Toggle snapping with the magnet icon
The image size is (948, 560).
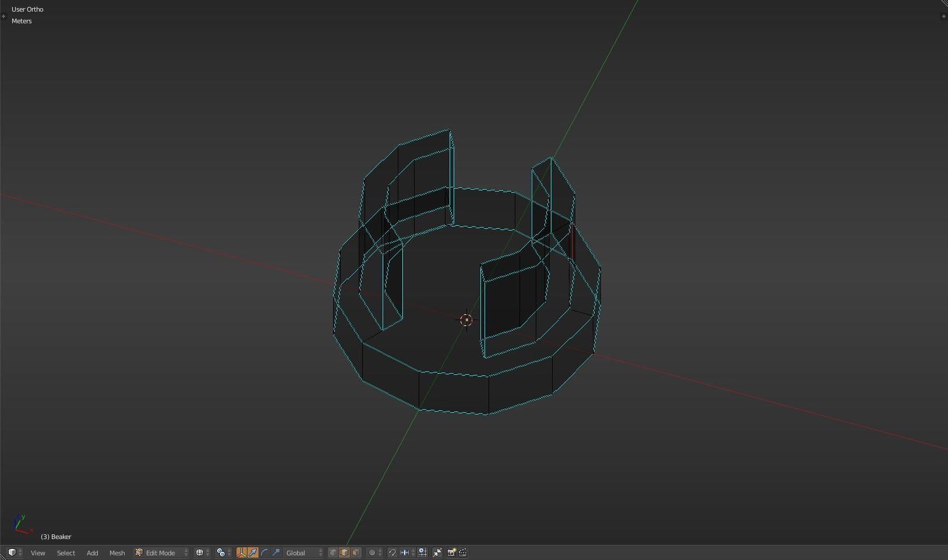392,552
